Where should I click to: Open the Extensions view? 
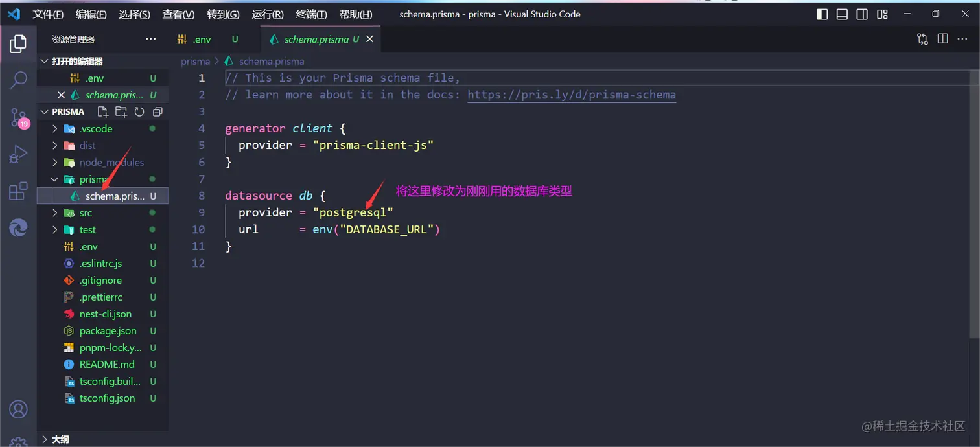click(18, 191)
